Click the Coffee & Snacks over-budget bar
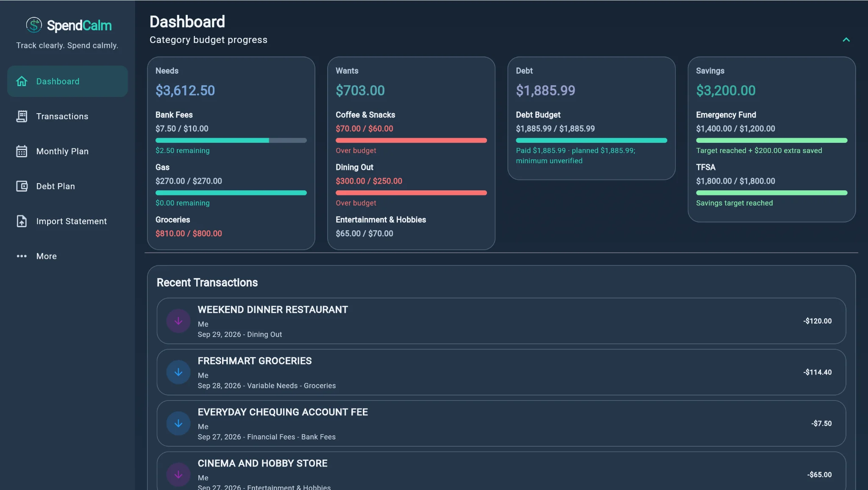 [x=411, y=140]
